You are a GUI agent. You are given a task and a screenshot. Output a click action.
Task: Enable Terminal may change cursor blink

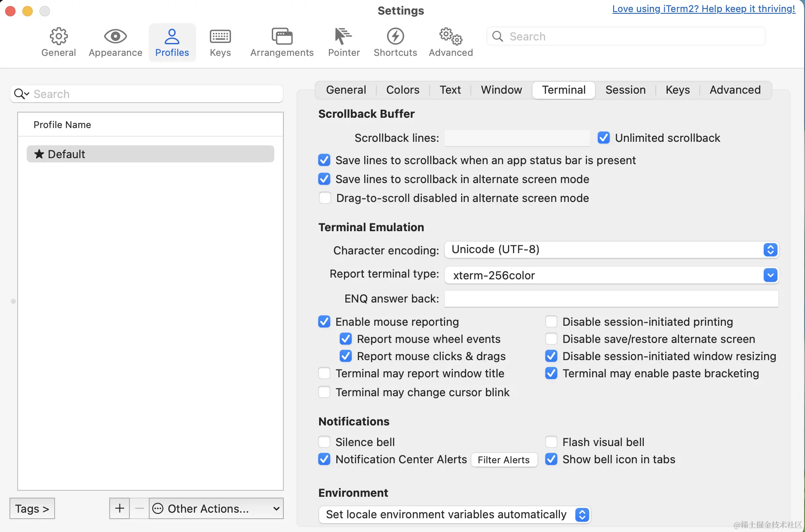coord(324,392)
